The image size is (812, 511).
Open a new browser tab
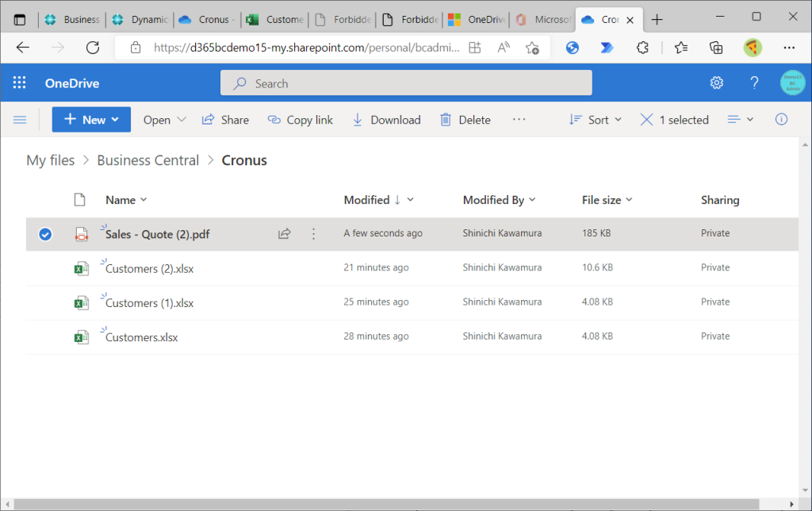(x=657, y=20)
